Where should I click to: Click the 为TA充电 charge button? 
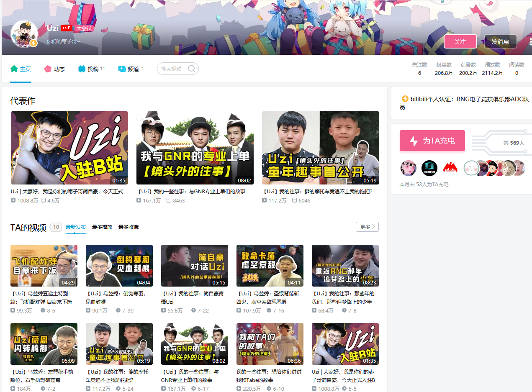click(432, 141)
